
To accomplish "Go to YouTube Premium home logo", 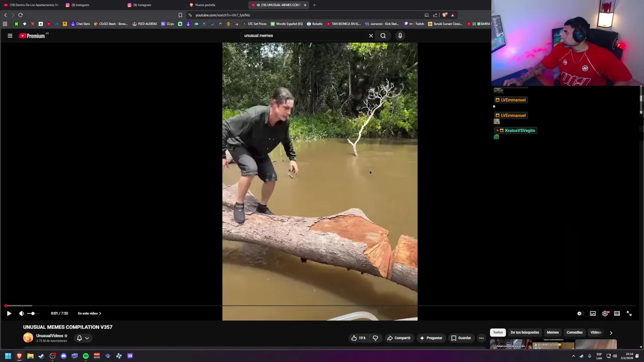I will tap(33, 36).
